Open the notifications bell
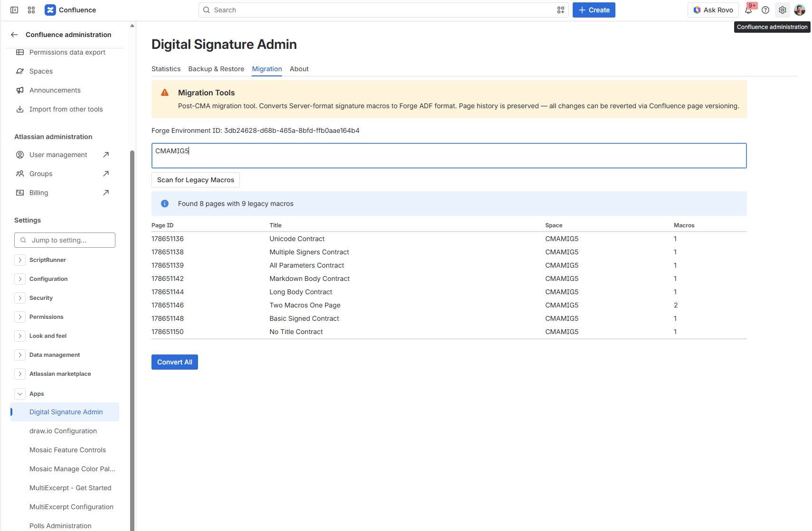 pos(748,10)
